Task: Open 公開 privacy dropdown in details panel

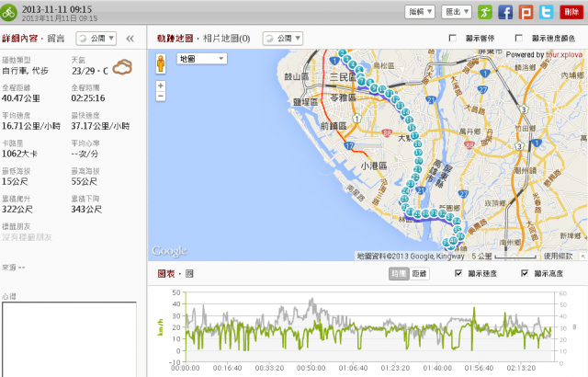Action: pyautogui.click(x=96, y=39)
